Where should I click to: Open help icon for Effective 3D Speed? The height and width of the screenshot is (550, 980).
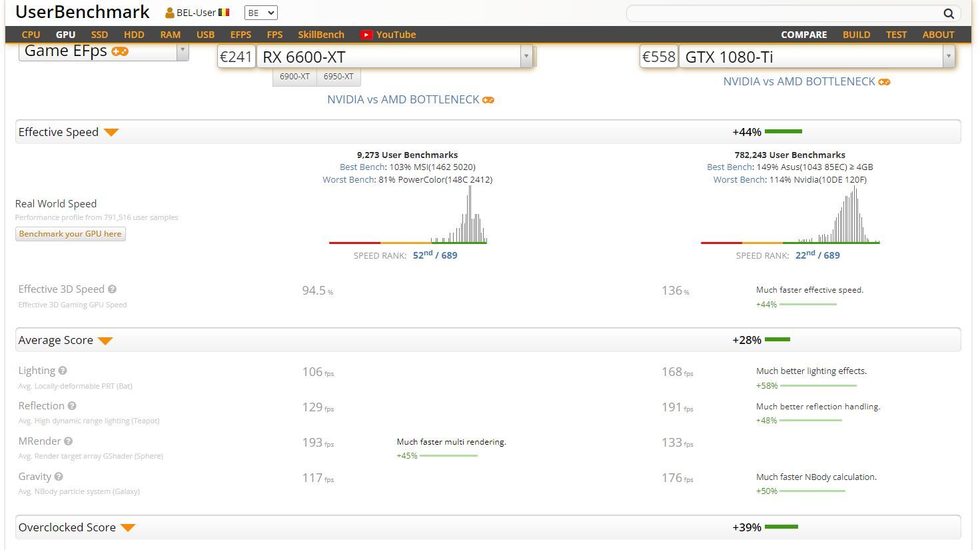tap(112, 289)
